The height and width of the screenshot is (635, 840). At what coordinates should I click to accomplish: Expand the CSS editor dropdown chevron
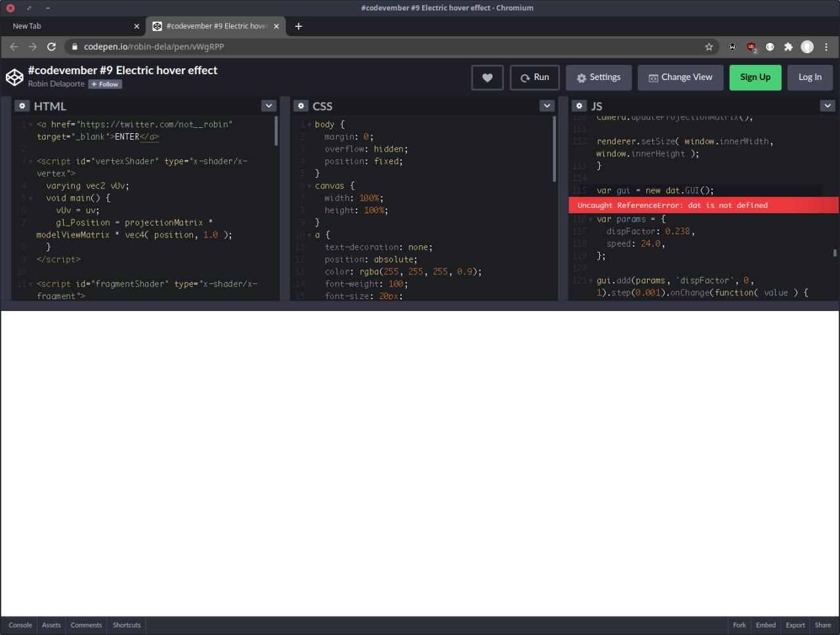(x=547, y=106)
